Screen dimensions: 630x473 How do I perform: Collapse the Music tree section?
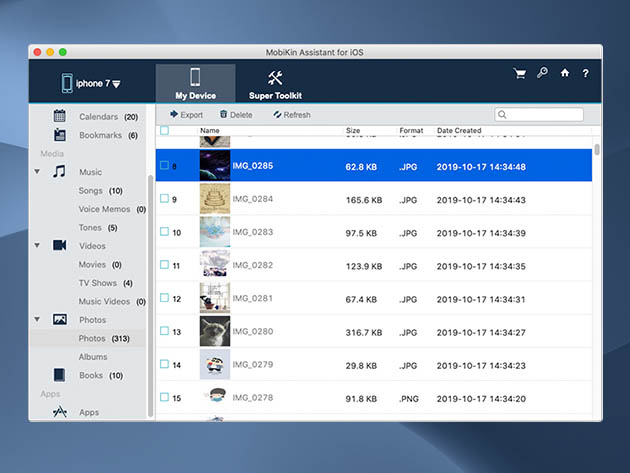coord(37,172)
